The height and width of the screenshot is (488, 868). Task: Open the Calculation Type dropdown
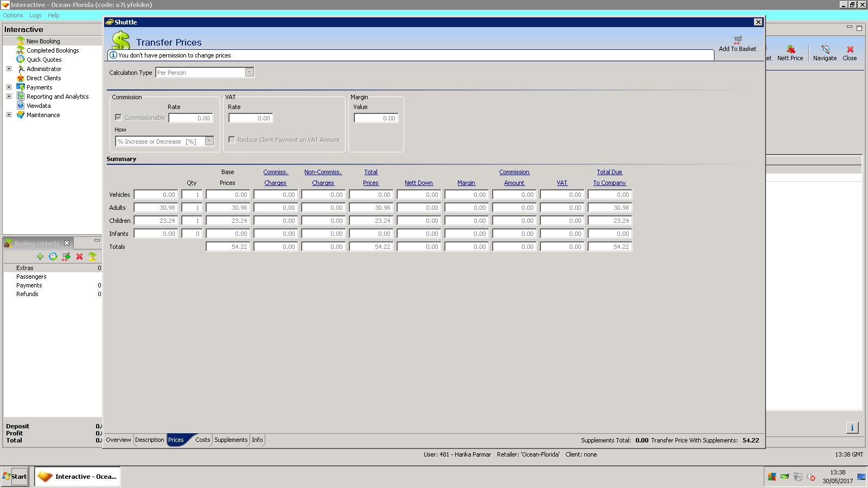[250, 73]
